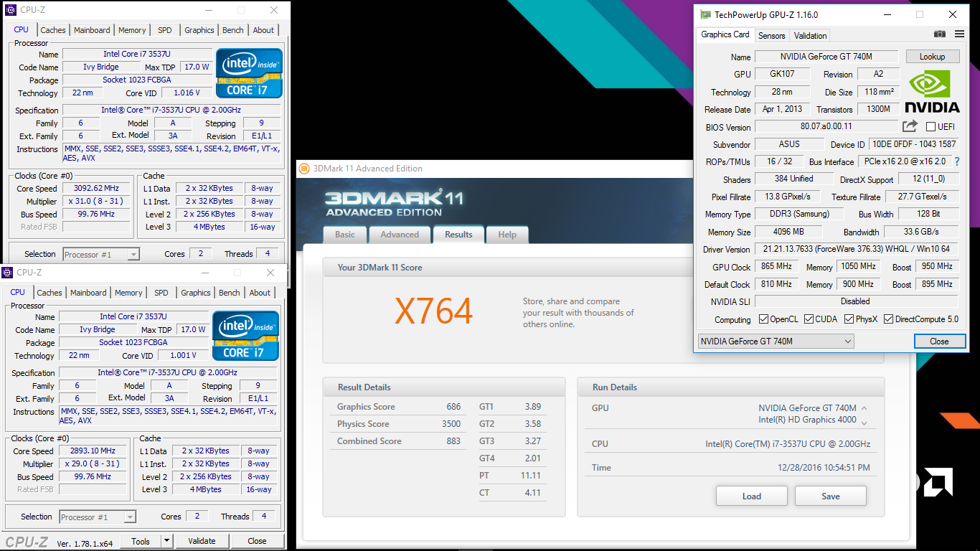980x551 pixels.
Task: Click the 3DMark 11 title bar icon
Action: click(x=304, y=169)
